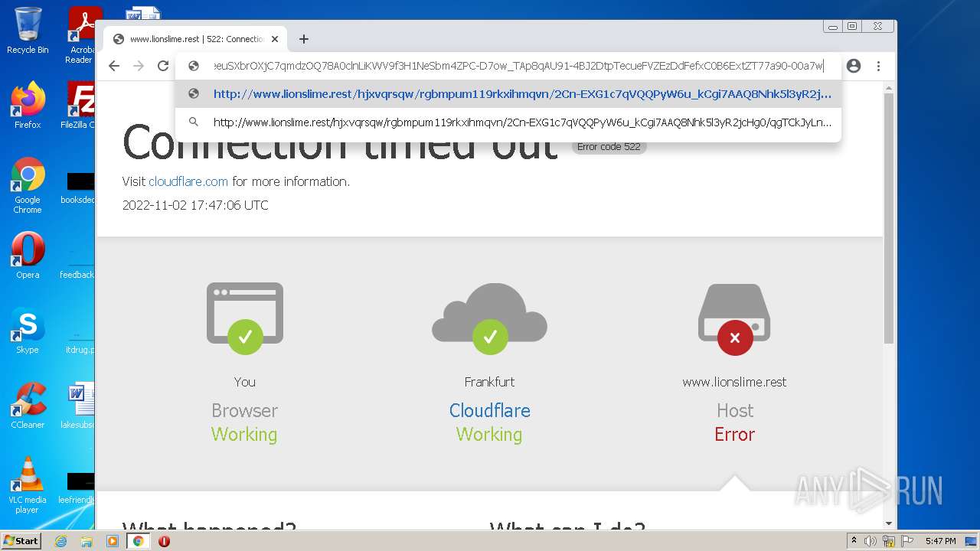Click the Host server error icon
The height and width of the screenshot is (551, 980).
tap(734, 319)
